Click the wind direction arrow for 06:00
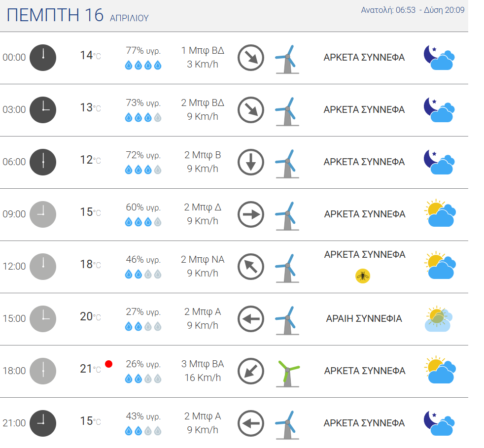Screen dimensions: 484x448 pyautogui.click(x=251, y=162)
